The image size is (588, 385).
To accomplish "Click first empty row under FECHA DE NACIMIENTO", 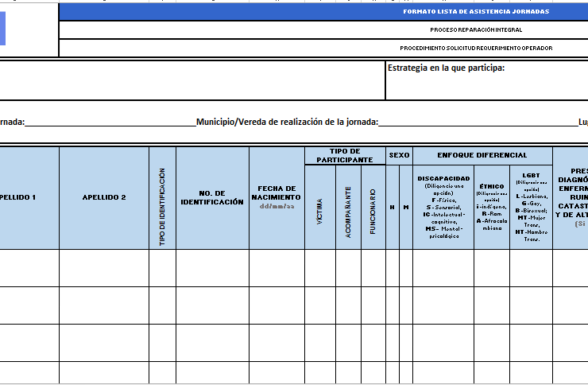I will click(277, 268).
